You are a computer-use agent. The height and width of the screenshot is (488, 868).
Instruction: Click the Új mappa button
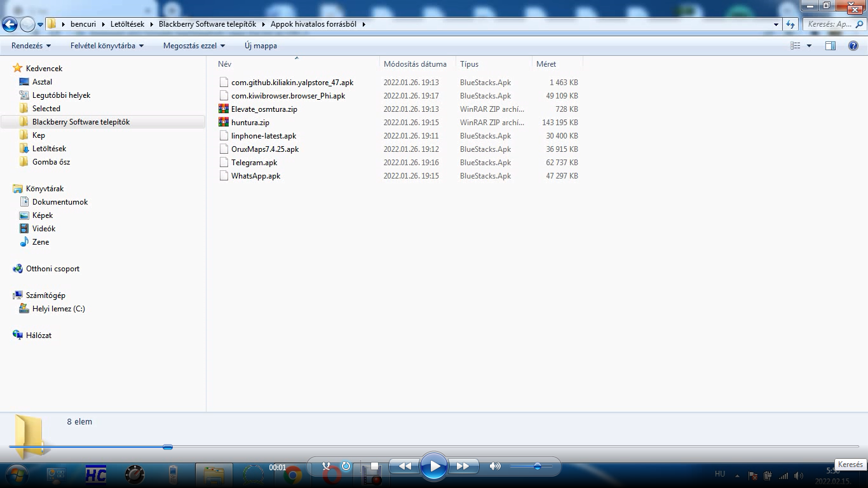(261, 46)
